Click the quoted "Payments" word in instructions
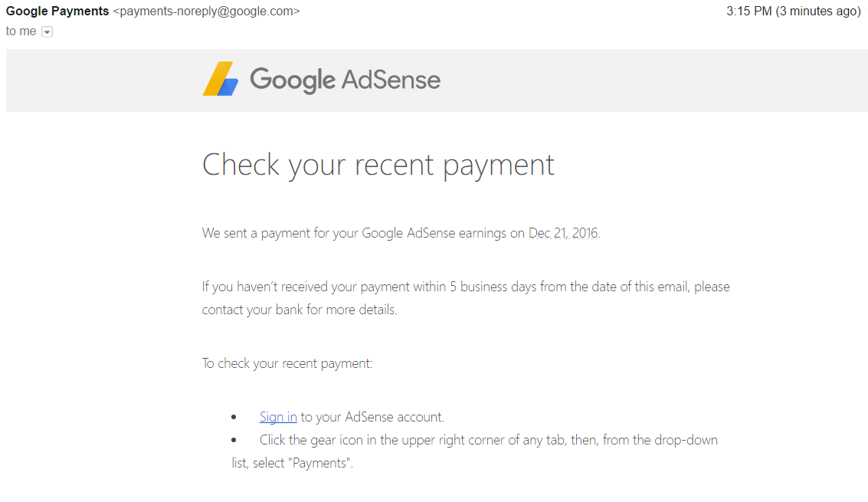Viewport: 868px width, 502px height. [320, 463]
